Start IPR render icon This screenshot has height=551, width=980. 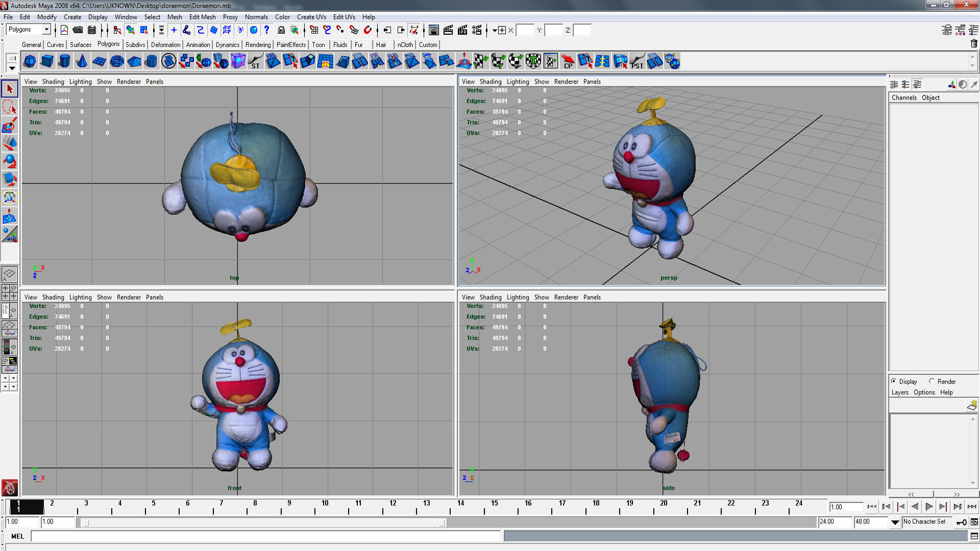click(x=462, y=30)
